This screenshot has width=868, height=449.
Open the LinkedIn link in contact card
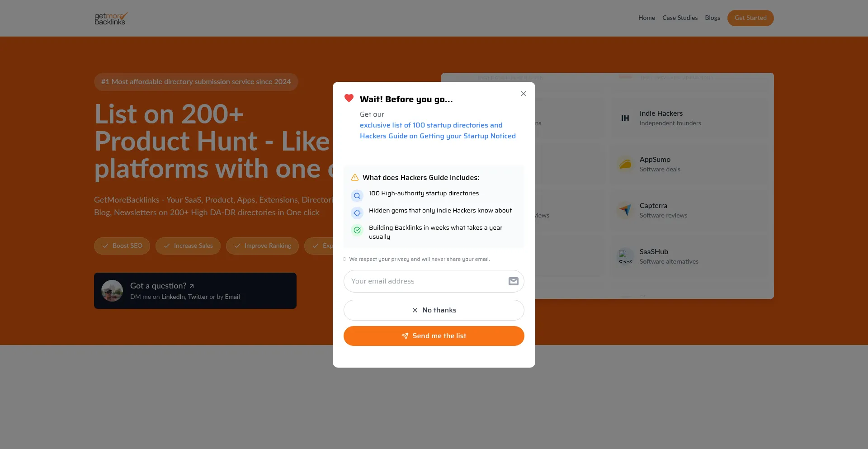[x=173, y=297]
